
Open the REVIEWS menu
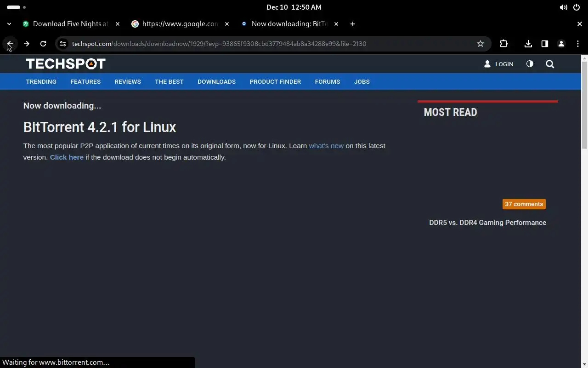(128, 81)
